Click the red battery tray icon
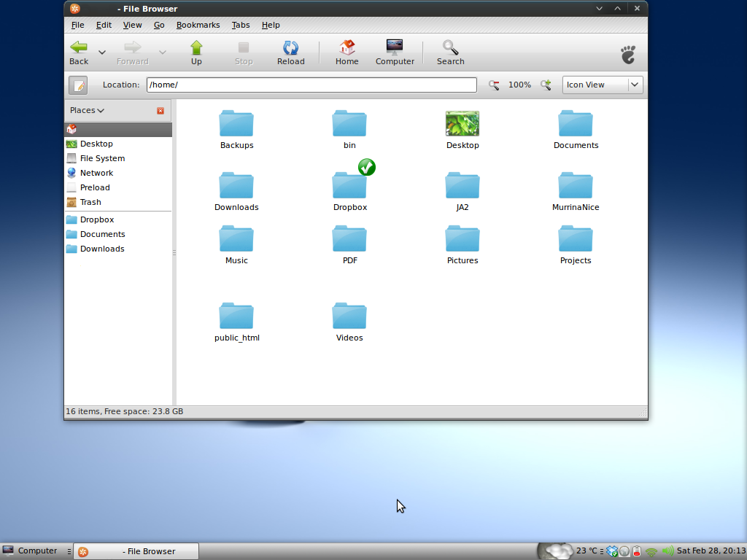The image size is (747, 560). pos(637,551)
